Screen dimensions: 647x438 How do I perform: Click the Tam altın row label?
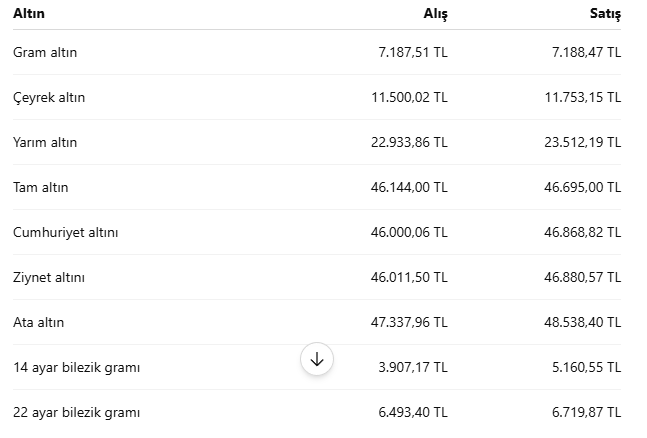(40, 187)
